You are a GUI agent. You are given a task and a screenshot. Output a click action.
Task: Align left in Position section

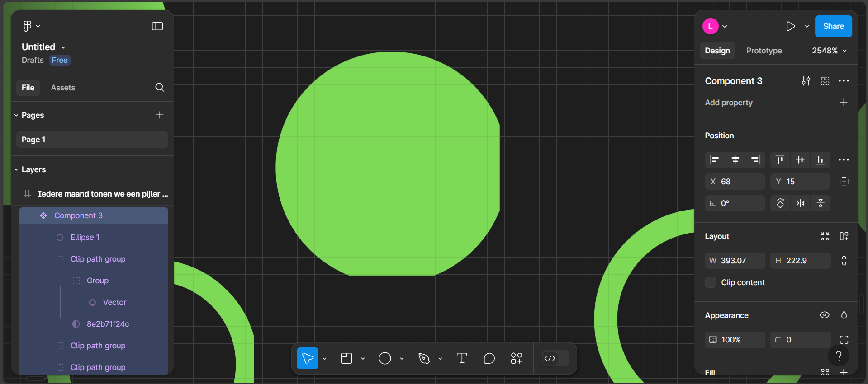pos(715,159)
